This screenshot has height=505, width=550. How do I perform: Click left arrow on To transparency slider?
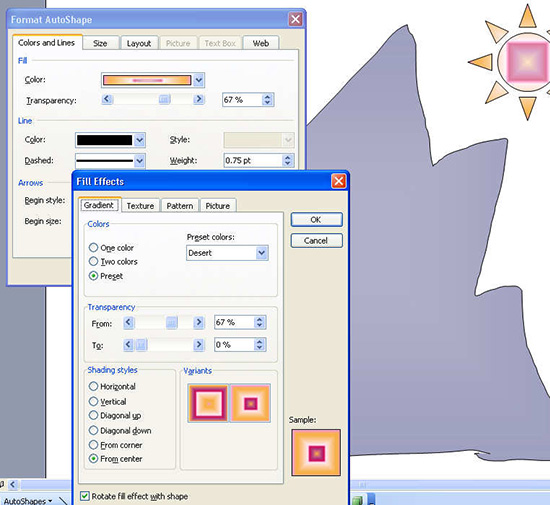coord(128,345)
